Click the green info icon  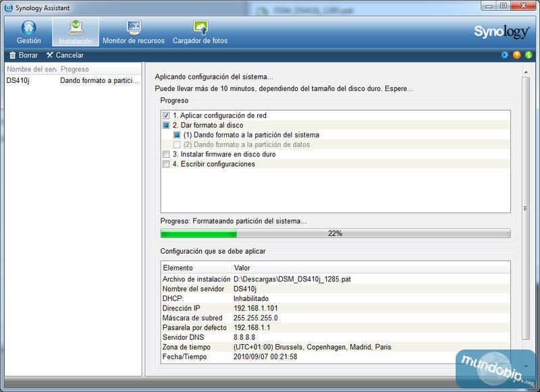click(529, 55)
